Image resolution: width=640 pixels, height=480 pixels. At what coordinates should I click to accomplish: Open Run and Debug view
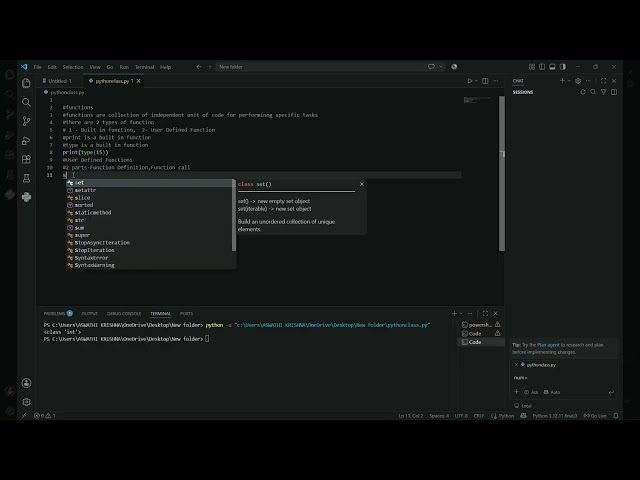[26, 140]
